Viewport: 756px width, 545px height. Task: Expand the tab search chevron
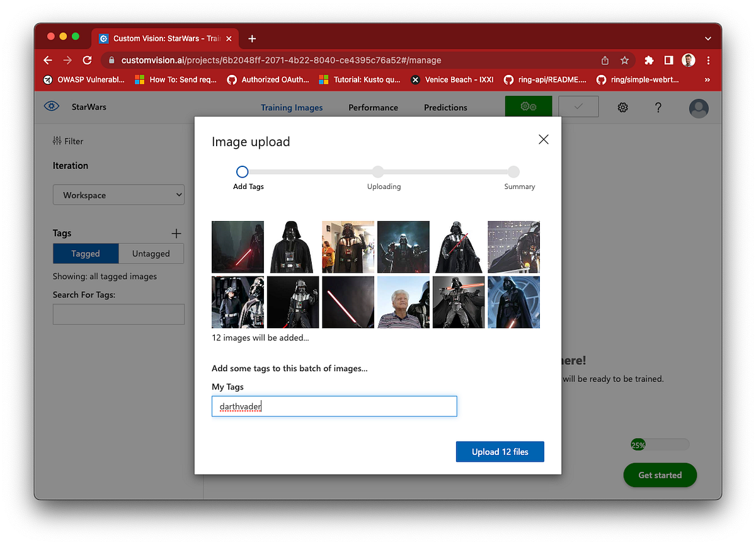point(708,38)
